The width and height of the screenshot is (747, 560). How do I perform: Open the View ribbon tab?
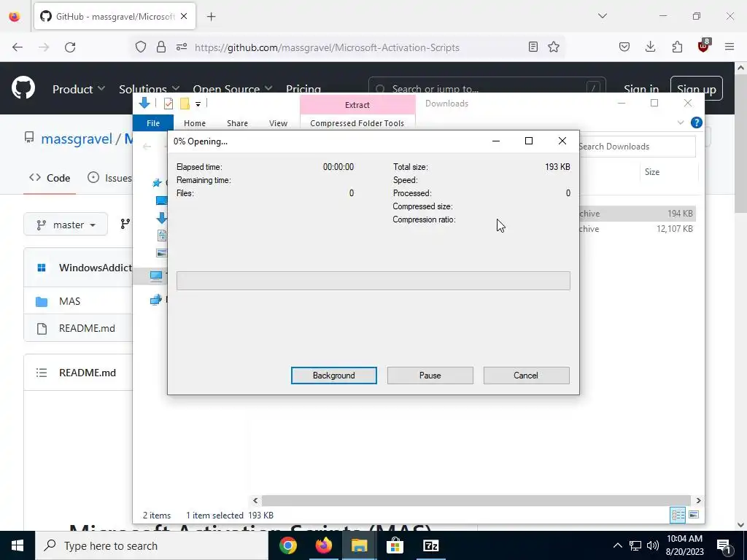pyautogui.click(x=278, y=122)
